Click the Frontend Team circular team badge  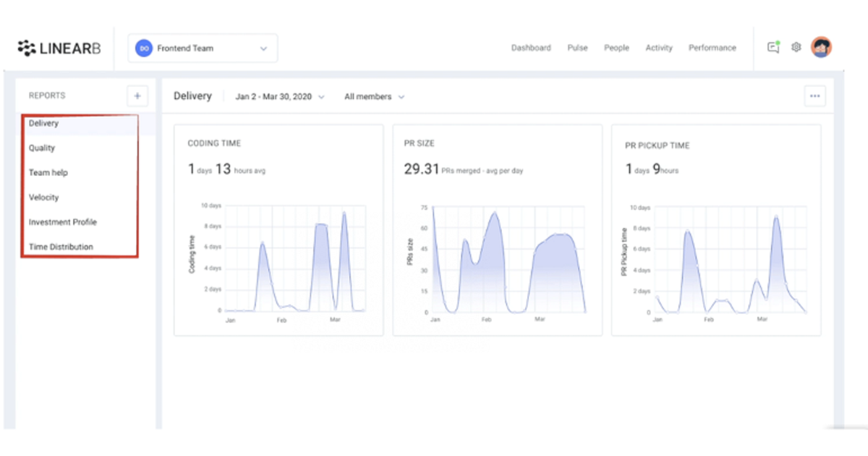[x=143, y=48]
